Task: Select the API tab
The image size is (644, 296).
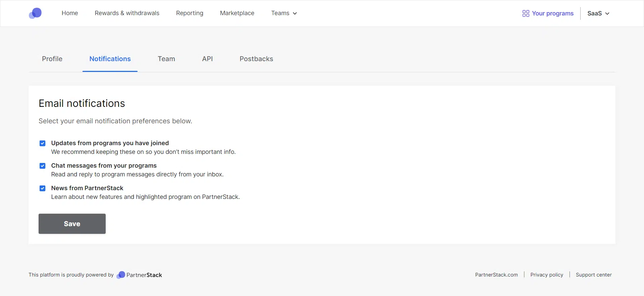Action: pos(207,59)
